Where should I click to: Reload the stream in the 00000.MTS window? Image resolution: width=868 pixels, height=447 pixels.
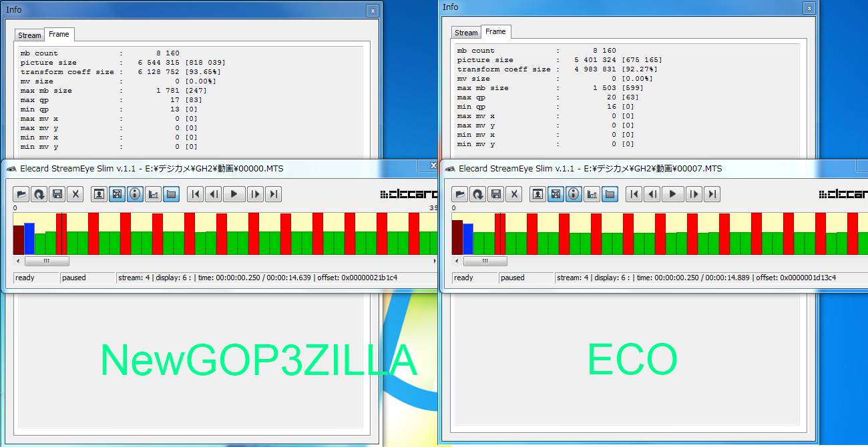tap(39, 194)
